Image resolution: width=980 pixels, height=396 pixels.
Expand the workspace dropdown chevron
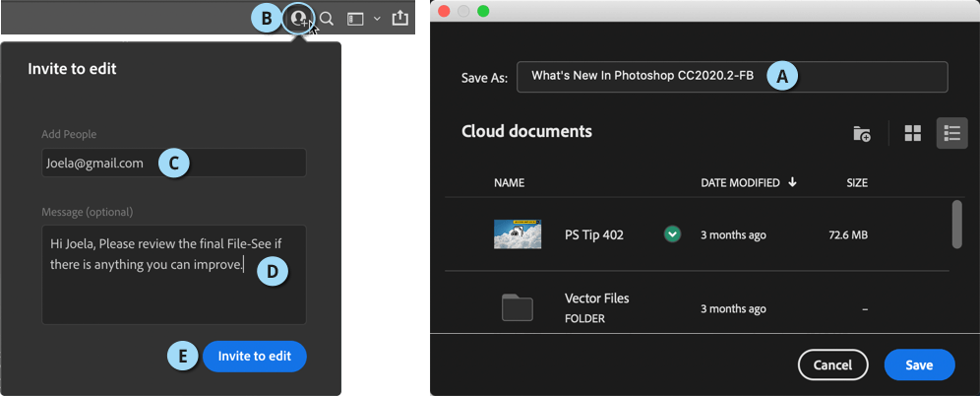(x=377, y=19)
